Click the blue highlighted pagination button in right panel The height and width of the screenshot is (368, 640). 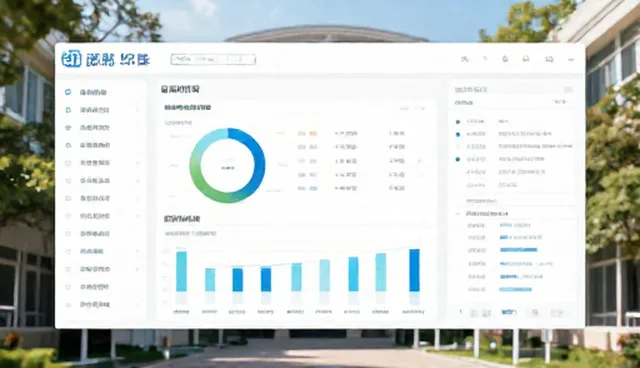click(x=509, y=313)
